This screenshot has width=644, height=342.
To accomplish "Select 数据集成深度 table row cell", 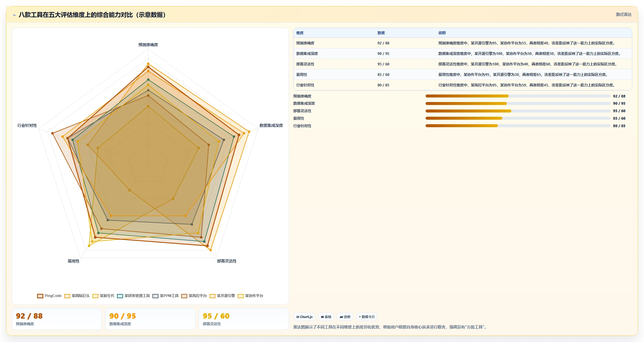I will point(307,54).
